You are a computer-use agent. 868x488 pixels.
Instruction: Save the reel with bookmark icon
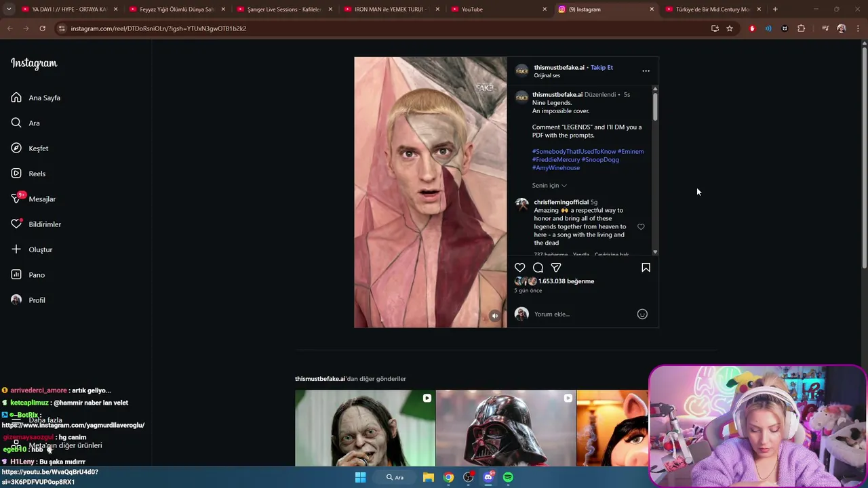click(646, 268)
